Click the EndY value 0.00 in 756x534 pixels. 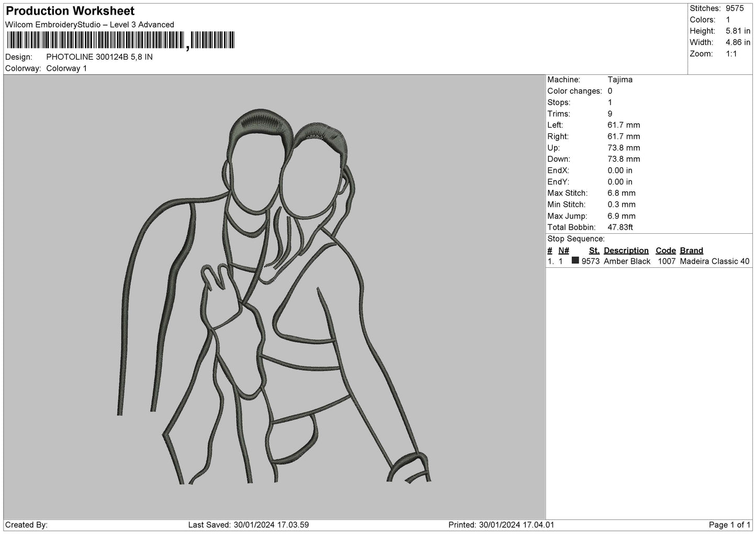click(x=620, y=182)
